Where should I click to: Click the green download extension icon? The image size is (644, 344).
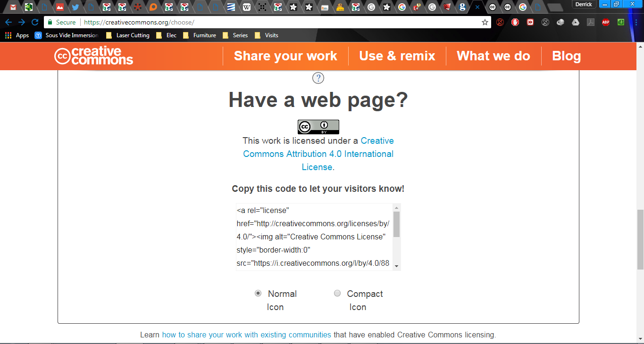click(x=621, y=22)
